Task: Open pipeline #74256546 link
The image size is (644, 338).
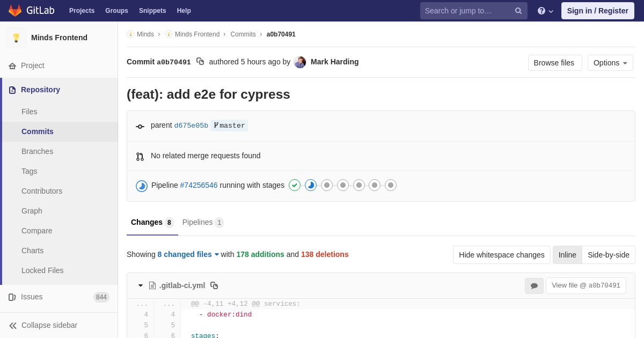Action: 199,185
